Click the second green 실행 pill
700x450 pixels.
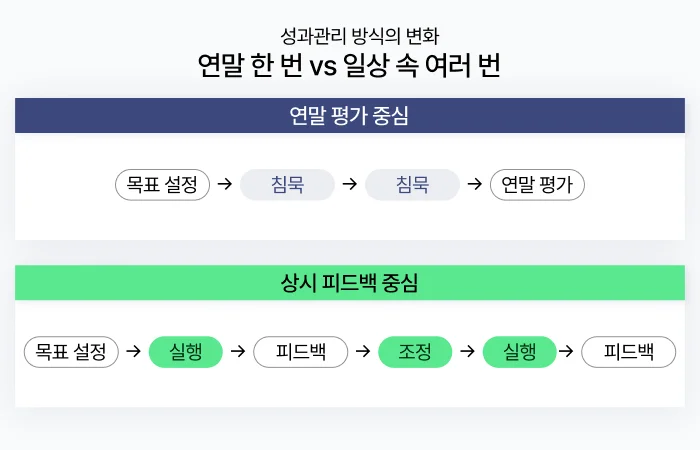tap(520, 352)
